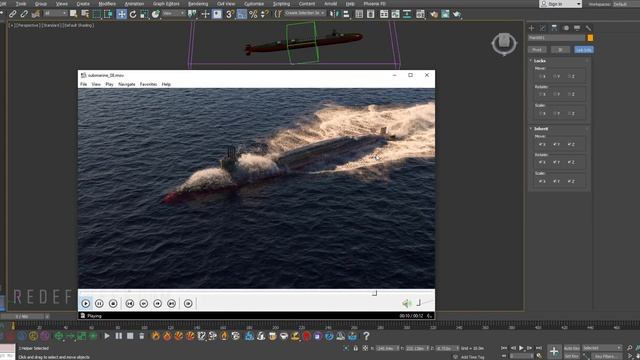Open the selection filter All dropdown
Viewport: 640px width, 360px height.
pyautogui.click(x=55, y=13)
